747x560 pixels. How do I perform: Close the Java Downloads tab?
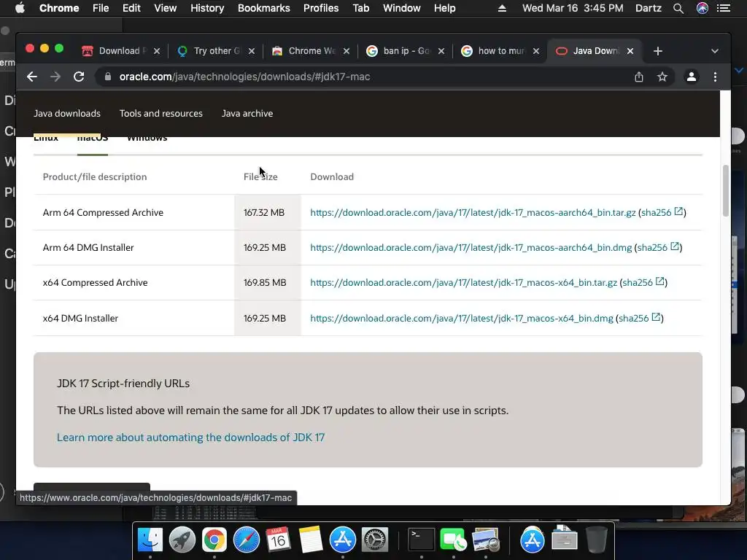(630, 51)
